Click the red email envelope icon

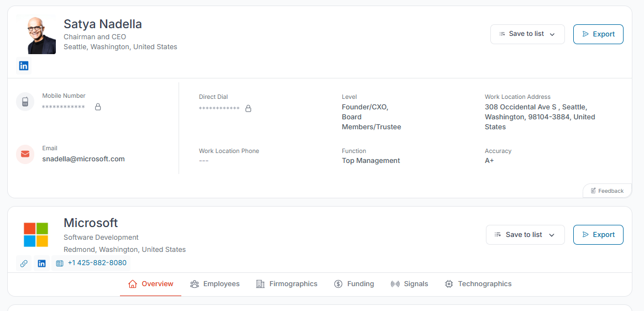25,154
